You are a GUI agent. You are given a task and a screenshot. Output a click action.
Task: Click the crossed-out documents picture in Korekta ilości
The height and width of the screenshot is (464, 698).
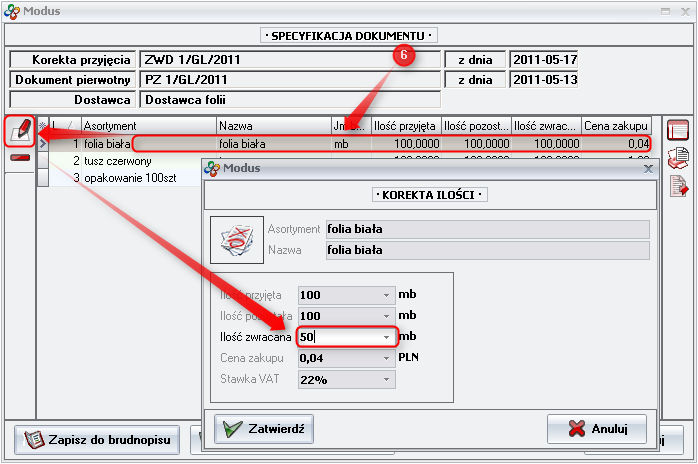tap(237, 240)
